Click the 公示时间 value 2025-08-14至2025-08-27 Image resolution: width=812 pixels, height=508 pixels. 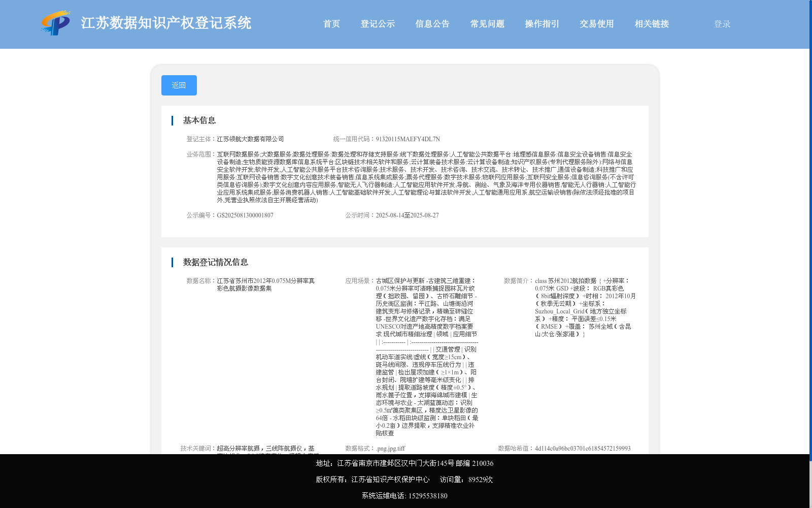[407, 215]
